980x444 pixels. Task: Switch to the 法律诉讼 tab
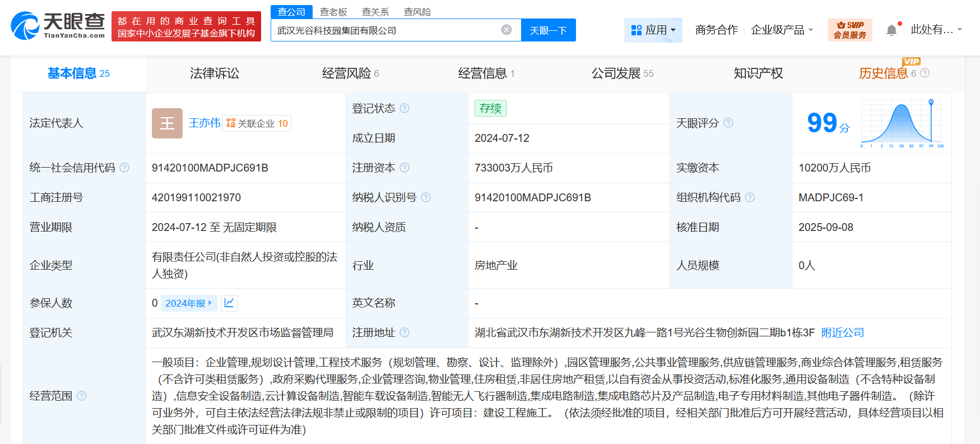click(x=214, y=73)
